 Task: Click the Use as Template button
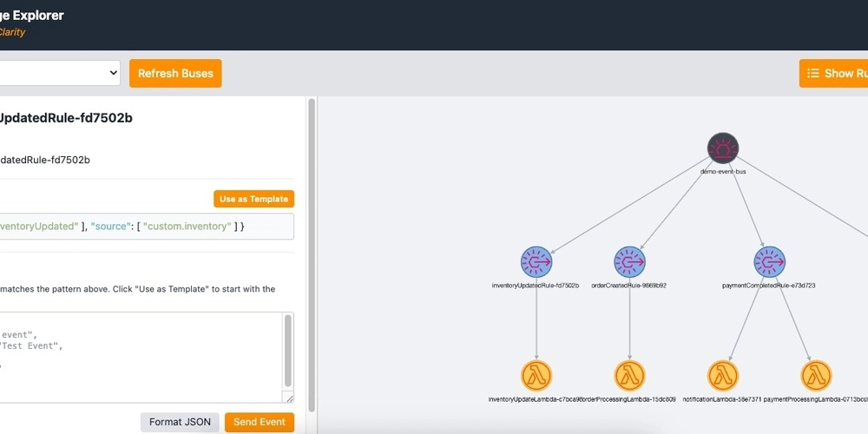pyautogui.click(x=253, y=199)
